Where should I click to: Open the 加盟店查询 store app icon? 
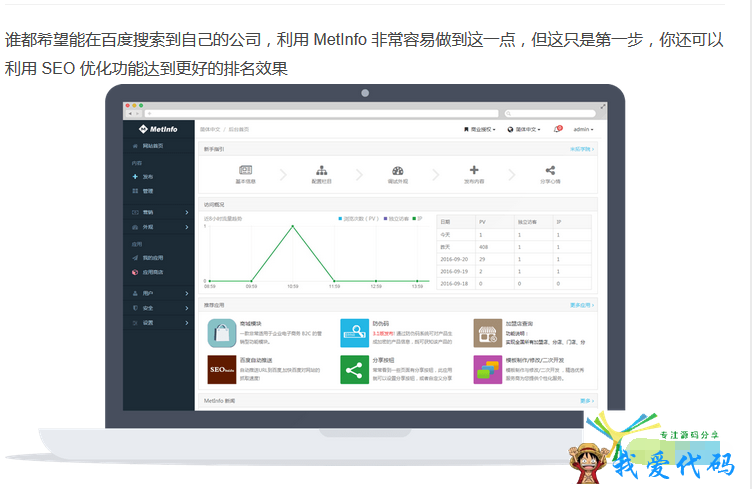click(x=488, y=333)
